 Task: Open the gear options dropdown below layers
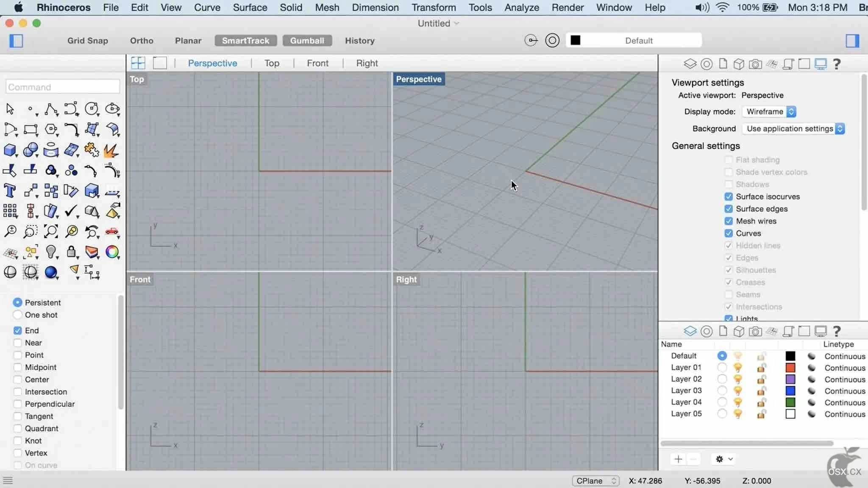(x=724, y=459)
